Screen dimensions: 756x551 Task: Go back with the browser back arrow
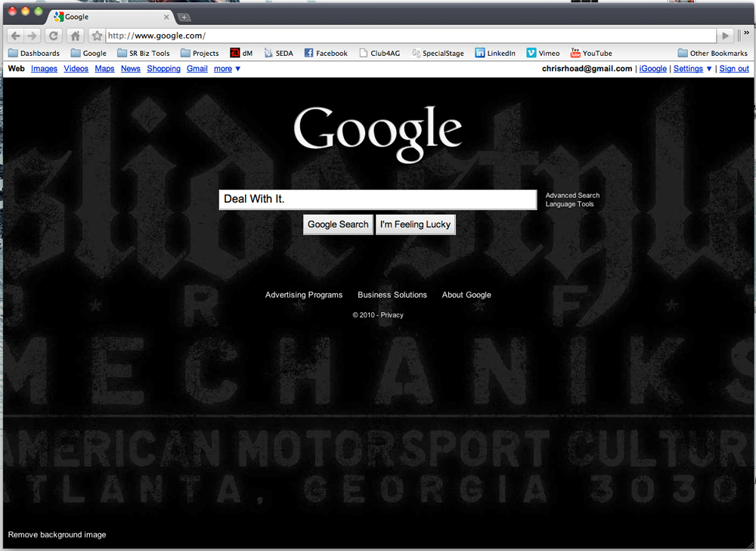[15, 36]
